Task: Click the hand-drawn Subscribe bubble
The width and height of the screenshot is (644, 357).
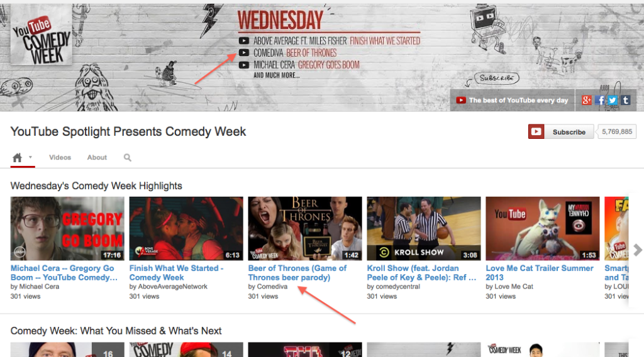Action: [x=497, y=78]
